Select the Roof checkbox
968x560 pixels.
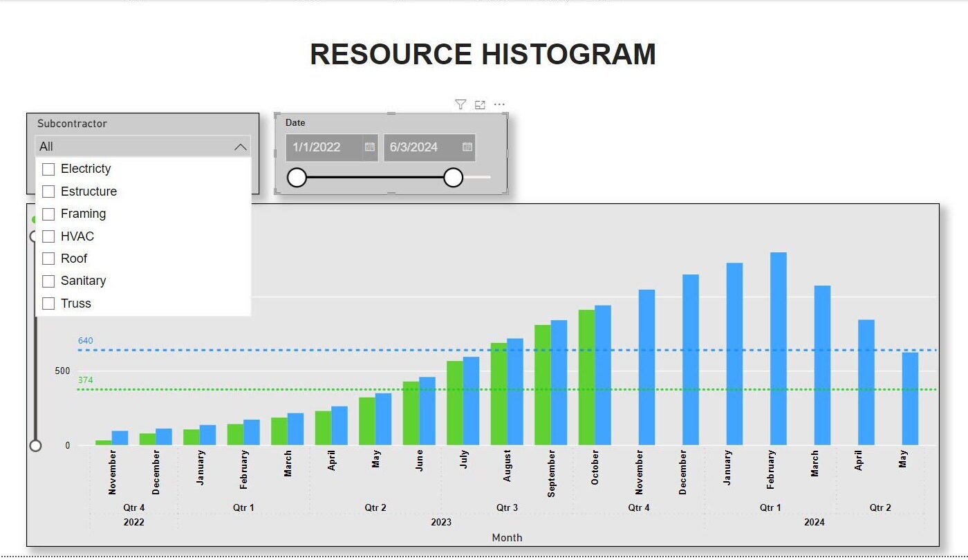coord(48,258)
